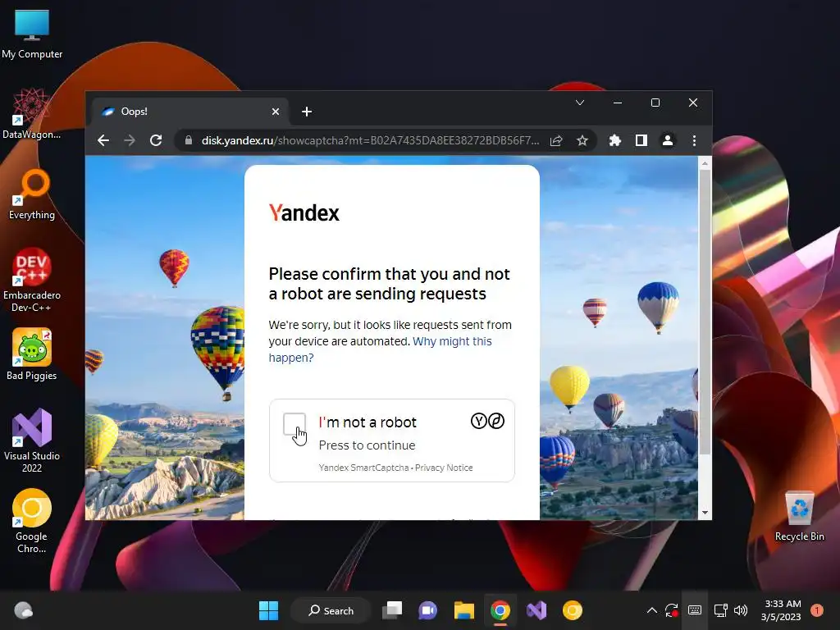840x630 pixels.
Task: Open the Chrome extensions puzzle icon
Action: pyautogui.click(x=615, y=140)
